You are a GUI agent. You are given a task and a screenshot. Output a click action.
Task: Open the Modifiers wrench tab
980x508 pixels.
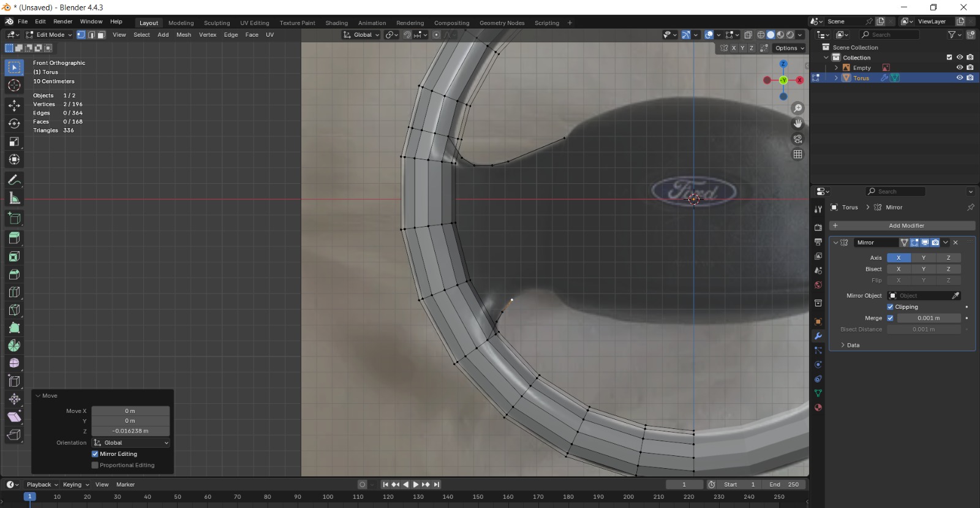(818, 336)
